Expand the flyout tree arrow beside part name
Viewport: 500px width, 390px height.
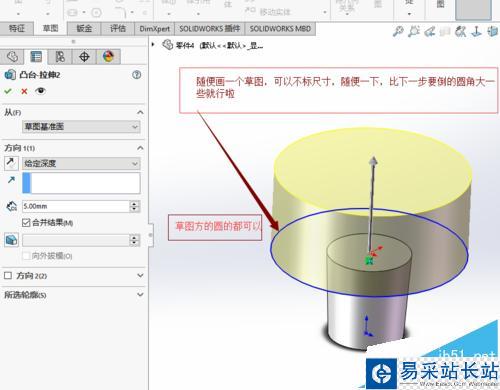(153, 44)
